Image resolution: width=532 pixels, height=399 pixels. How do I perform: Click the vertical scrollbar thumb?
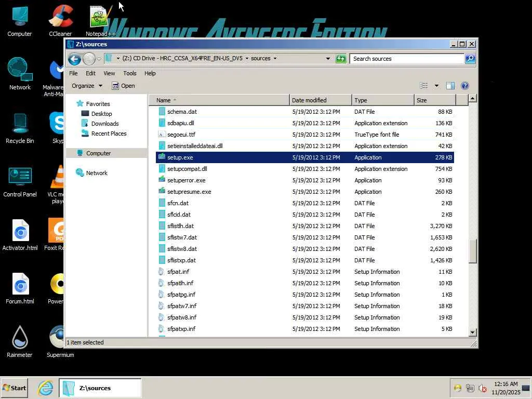pyautogui.click(x=472, y=251)
